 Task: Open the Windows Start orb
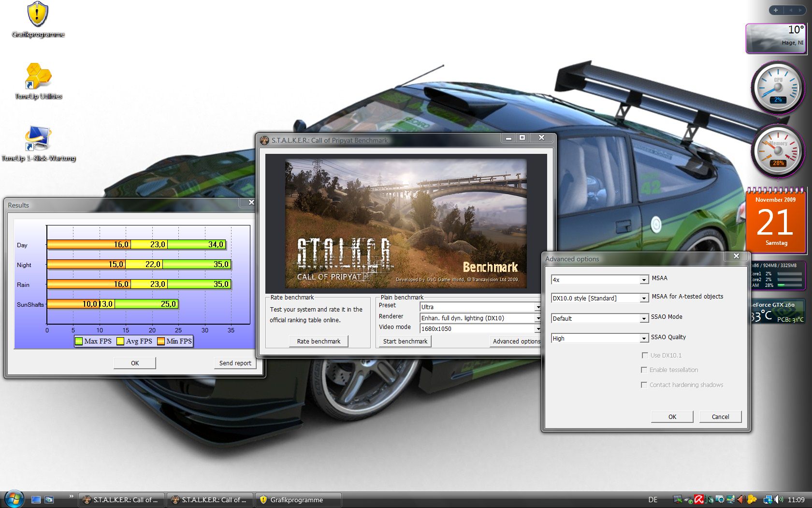coord(14,499)
